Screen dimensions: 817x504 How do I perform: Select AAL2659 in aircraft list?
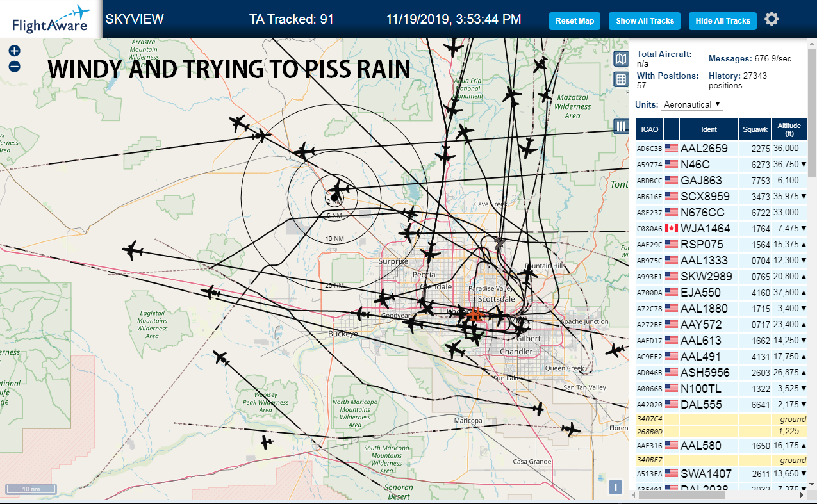pyautogui.click(x=722, y=148)
